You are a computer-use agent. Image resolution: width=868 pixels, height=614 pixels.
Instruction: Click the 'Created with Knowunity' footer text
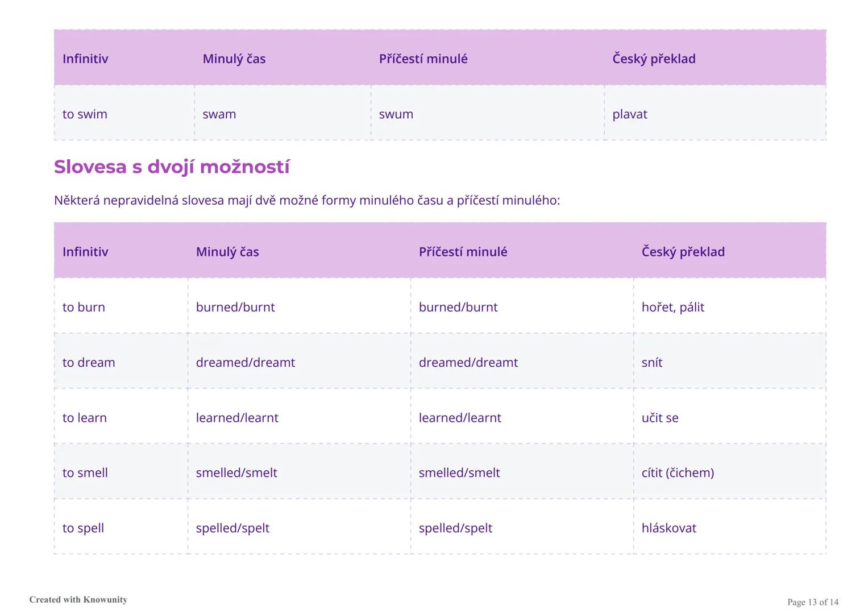pos(78,600)
